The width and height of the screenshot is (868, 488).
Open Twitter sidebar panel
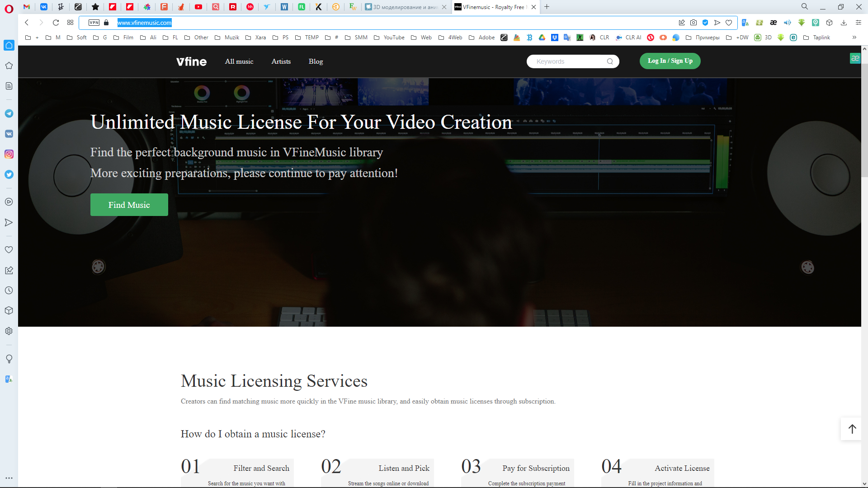pyautogui.click(x=9, y=174)
